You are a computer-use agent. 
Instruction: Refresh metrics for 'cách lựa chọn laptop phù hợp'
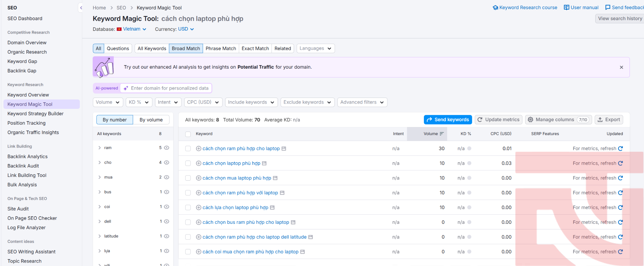coord(620,207)
